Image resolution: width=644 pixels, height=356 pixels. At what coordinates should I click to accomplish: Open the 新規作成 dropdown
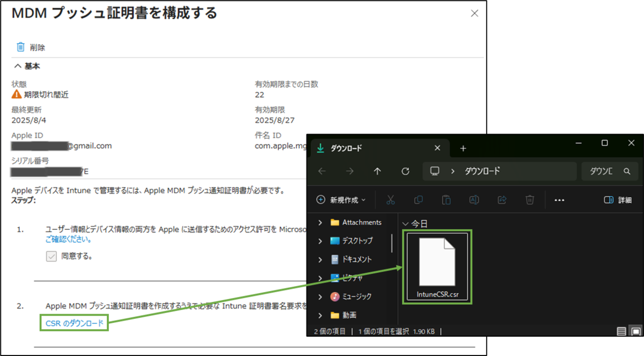point(341,200)
